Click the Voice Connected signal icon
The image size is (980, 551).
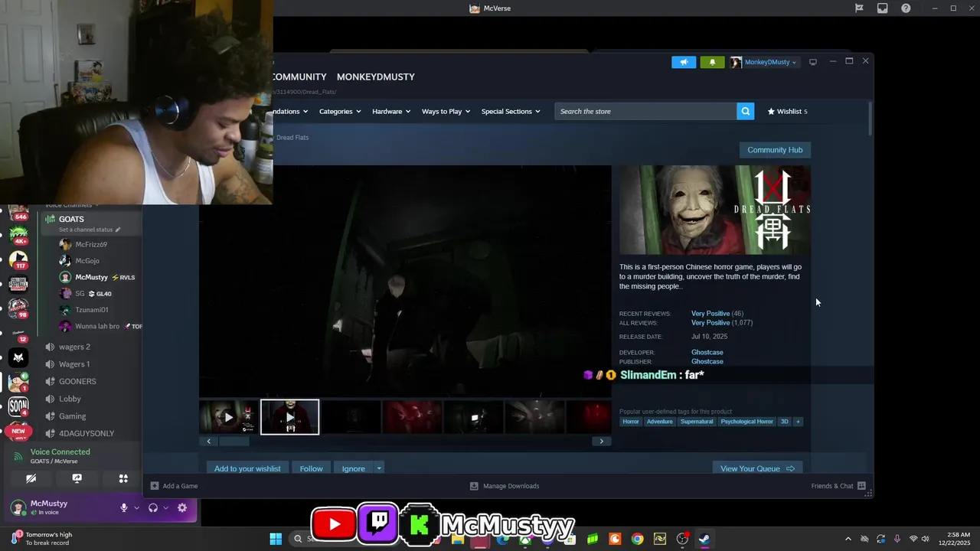18,456
